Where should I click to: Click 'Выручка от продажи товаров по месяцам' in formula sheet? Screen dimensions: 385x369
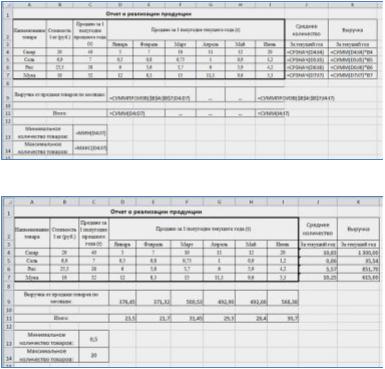coord(60,94)
